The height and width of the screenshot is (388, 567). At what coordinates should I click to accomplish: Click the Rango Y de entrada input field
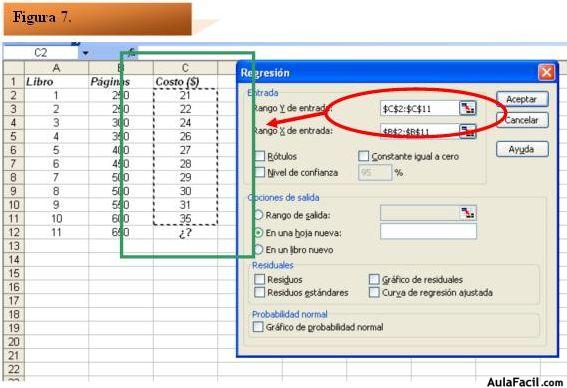pyautogui.click(x=419, y=108)
